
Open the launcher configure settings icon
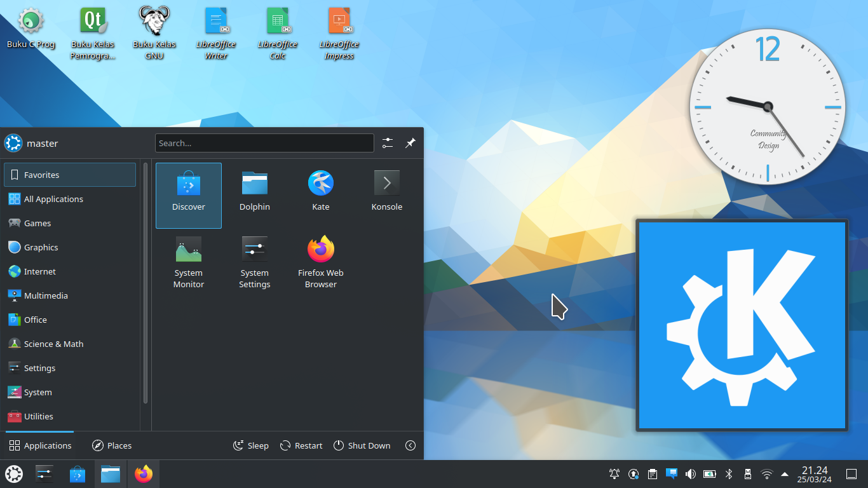[388, 143]
